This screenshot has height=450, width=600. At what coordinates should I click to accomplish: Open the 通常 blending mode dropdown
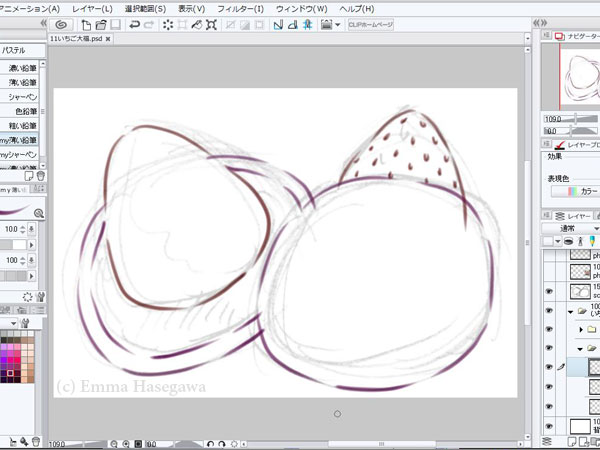[571, 228]
